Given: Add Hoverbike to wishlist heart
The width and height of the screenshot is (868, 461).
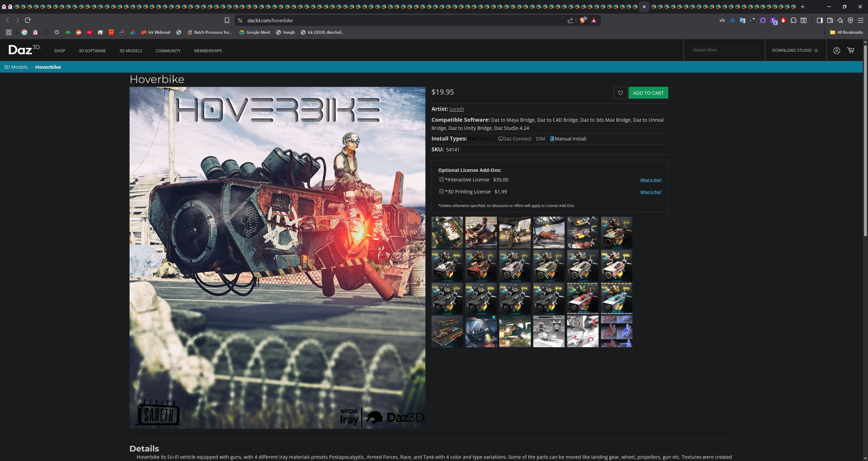Looking at the screenshot, I should (x=620, y=93).
